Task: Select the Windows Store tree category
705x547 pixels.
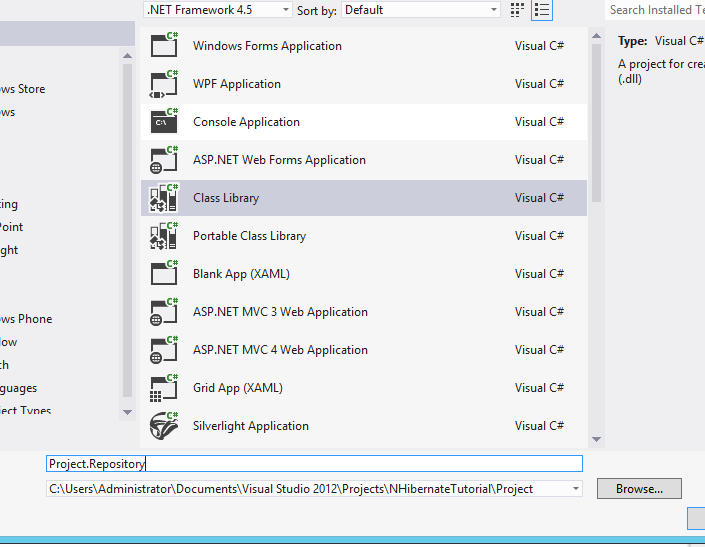Action: (22, 89)
